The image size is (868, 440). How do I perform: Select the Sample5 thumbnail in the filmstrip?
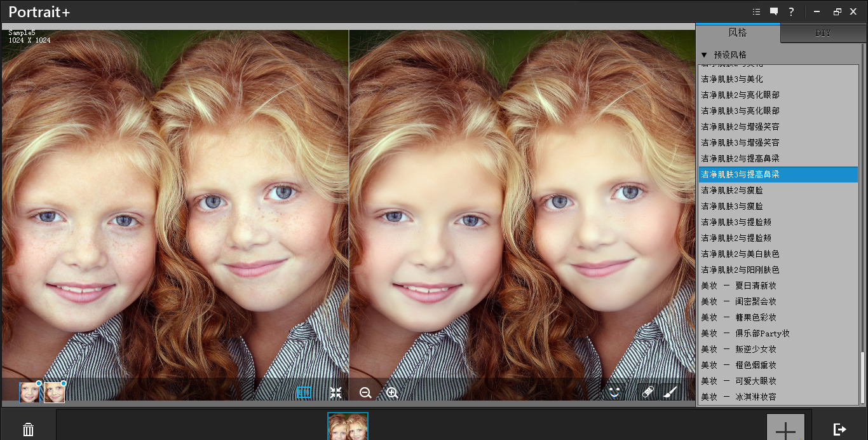pyautogui.click(x=348, y=427)
